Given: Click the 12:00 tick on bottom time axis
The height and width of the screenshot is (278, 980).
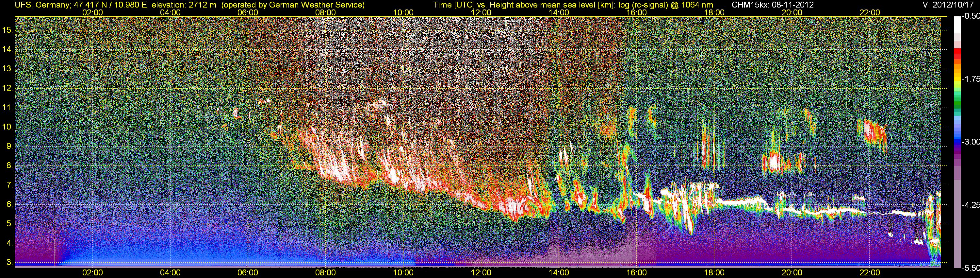Looking at the screenshot, I should (x=481, y=273).
